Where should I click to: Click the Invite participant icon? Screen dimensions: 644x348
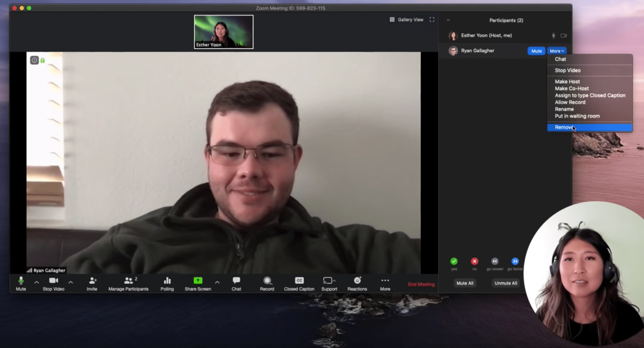[x=92, y=280]
